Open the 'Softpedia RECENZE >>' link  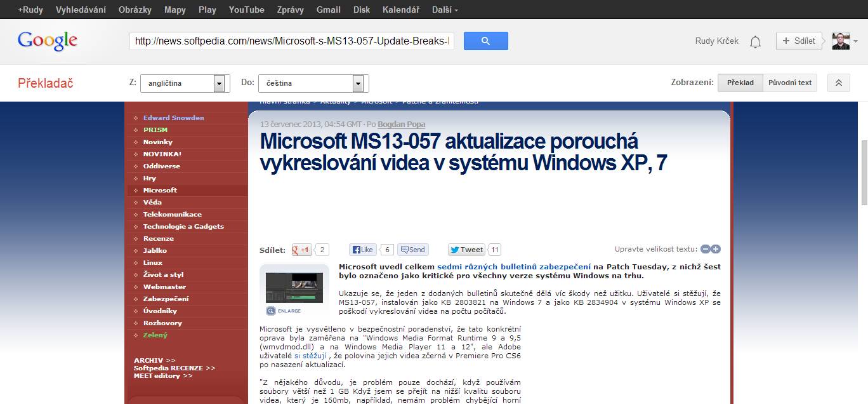(x=174, y=368)
